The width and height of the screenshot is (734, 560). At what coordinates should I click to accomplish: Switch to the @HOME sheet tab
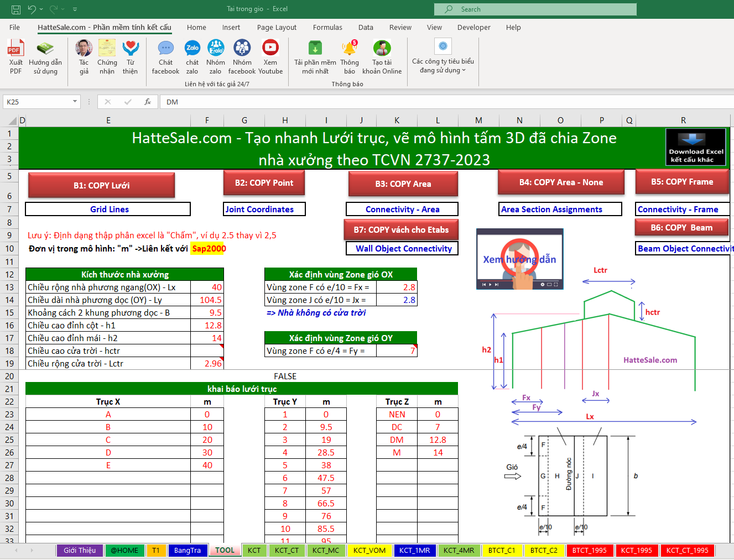pyautogui.click(x=124, y=550)
